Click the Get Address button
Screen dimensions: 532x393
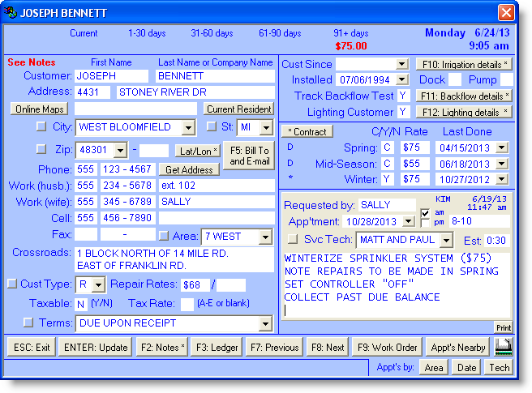coord(190,169)
